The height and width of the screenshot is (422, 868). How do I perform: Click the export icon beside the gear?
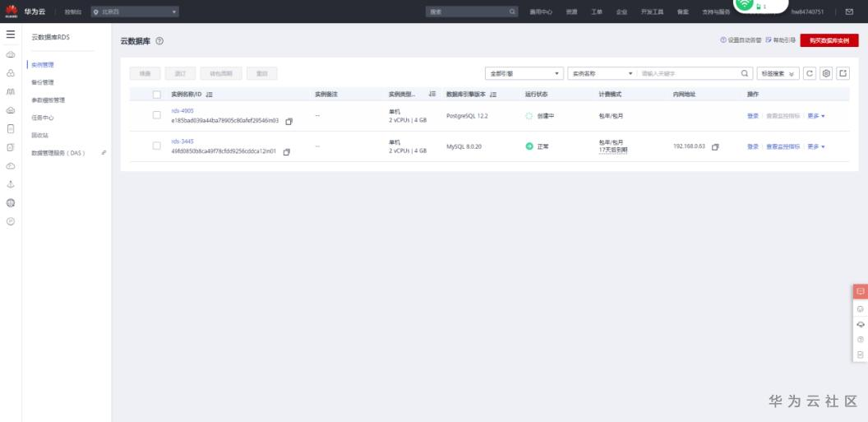(x=843, y=73)
